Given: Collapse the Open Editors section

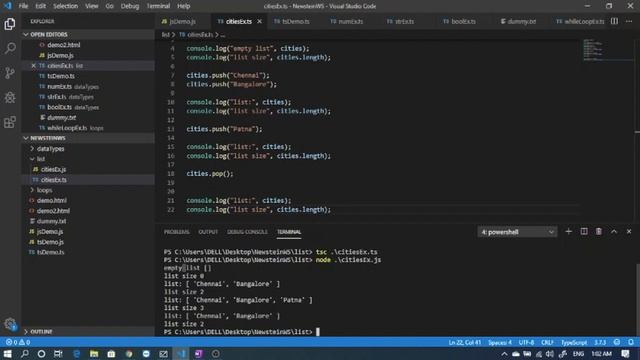Looking at the screenshot, I should click(88, 34).
